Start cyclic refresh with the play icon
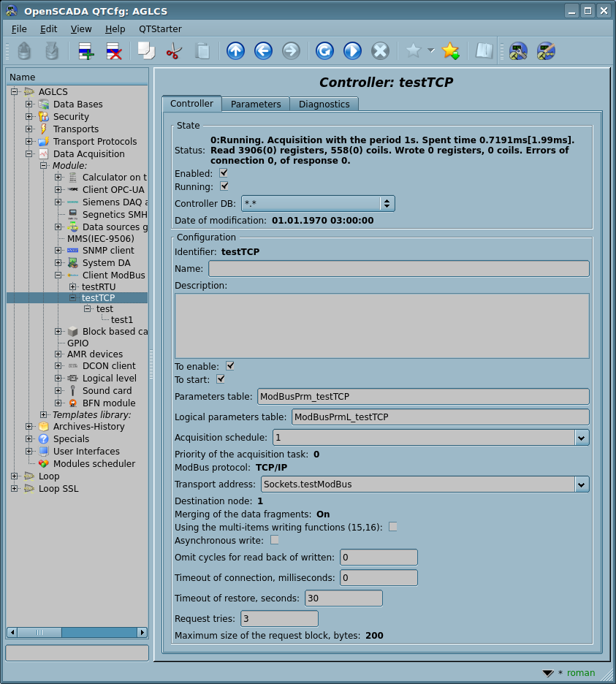 (352, 51)
